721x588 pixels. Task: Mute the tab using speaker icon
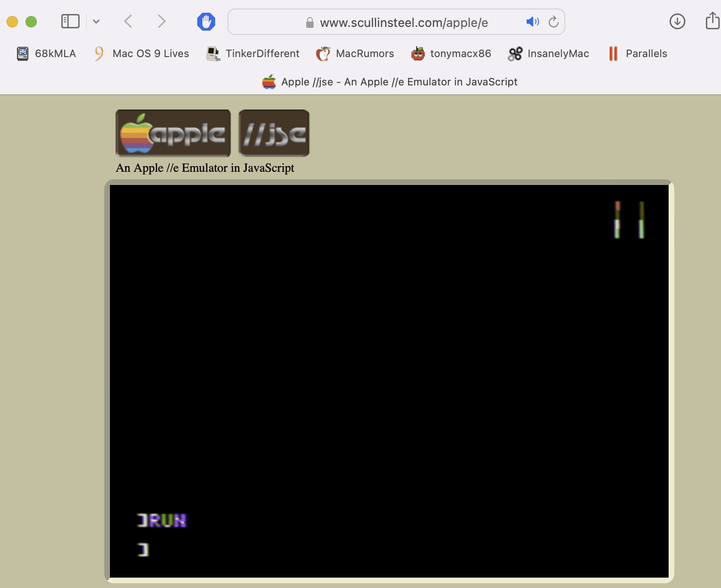pos(532,22)
